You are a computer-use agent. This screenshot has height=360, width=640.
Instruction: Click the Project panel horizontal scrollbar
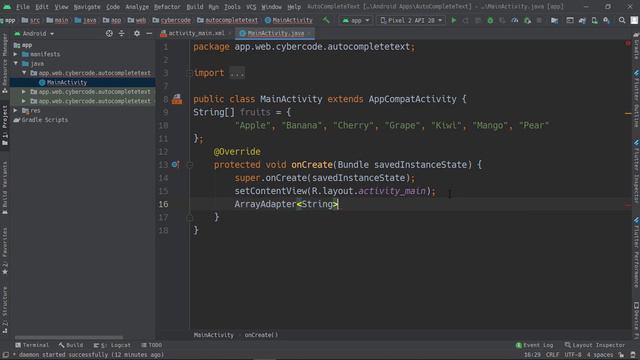pos(69,338)
